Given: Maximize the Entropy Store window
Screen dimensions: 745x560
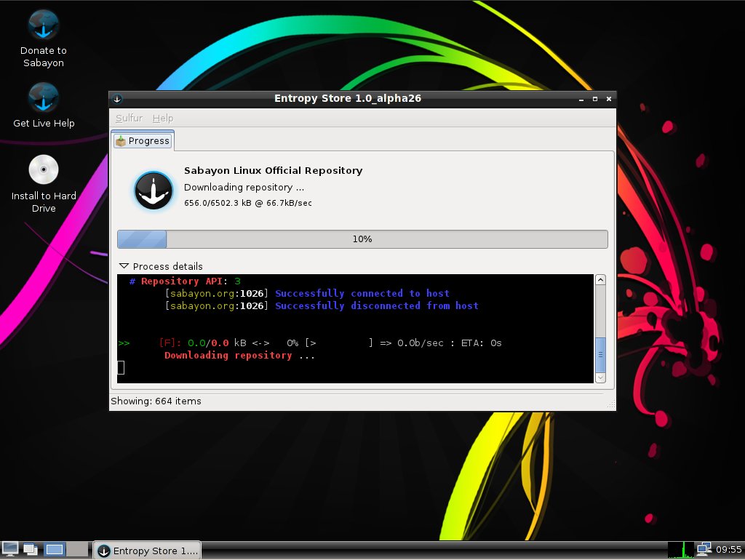Looking at the screenshot, I should [x=595, y=99].
